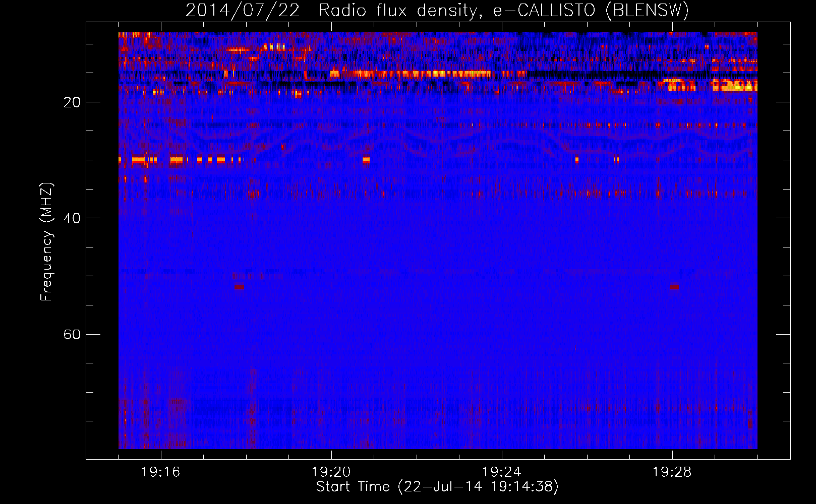Click the plot title 'Radio flux density, e-CALLISTO (BLENSW)'
Image resolution: width=816 pixels, height=504 pixels.
coord(503,10)
